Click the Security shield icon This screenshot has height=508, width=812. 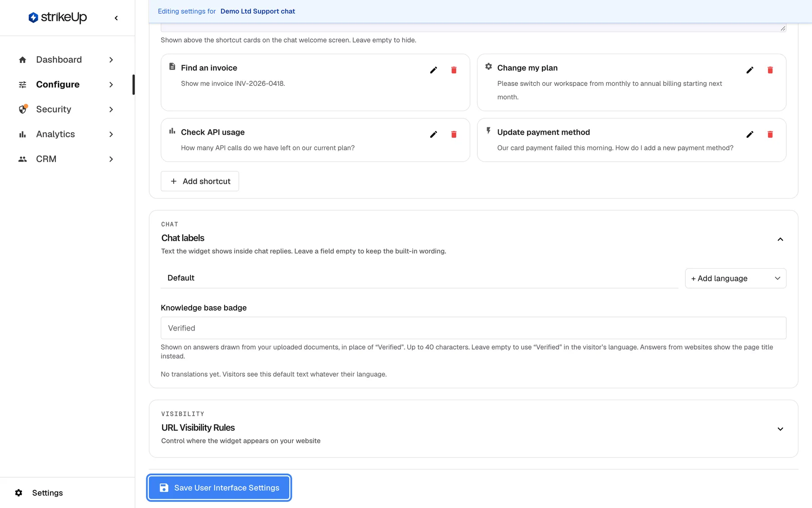tap(23, 109)
